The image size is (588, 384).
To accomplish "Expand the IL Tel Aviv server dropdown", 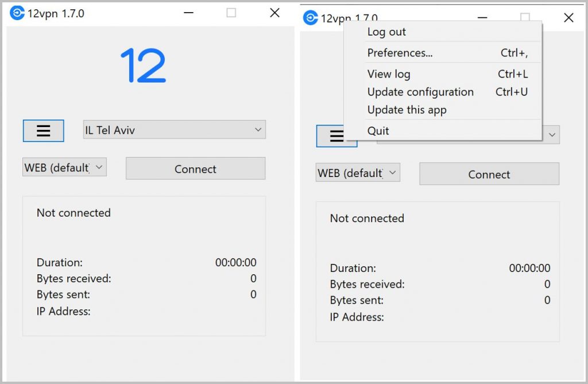I will point(173,129).
